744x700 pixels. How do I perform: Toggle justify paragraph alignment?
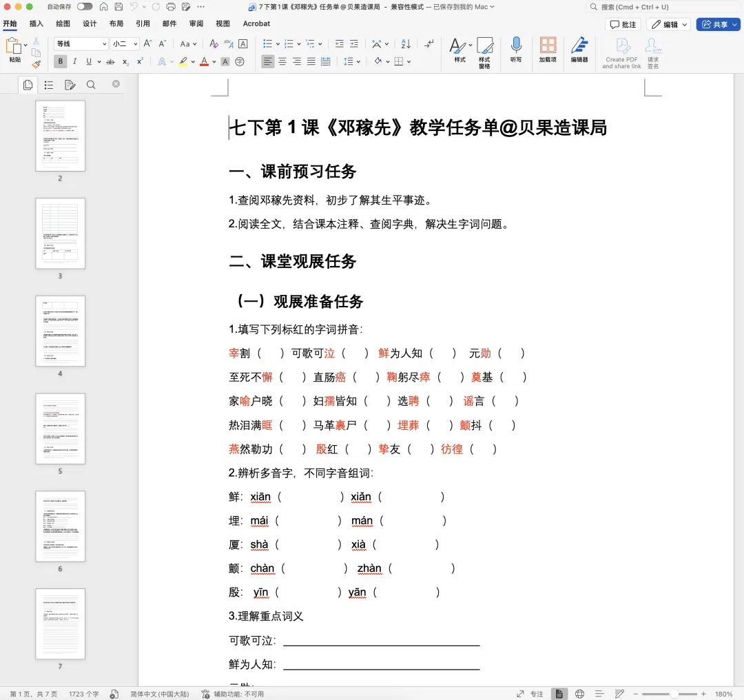(311, 61)
